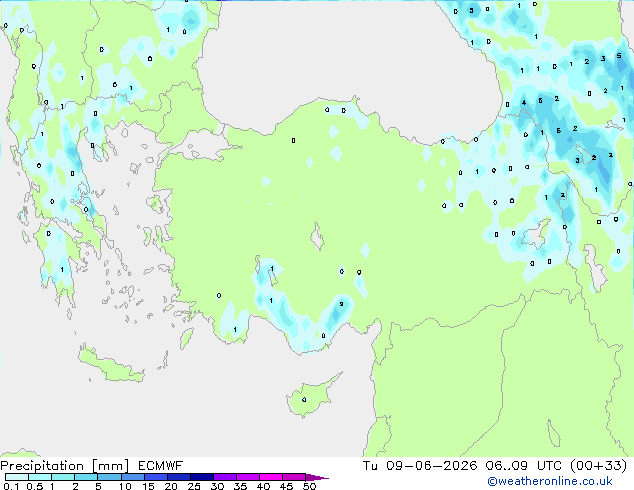Click the date '09-06-2026'
The width and height of the screenshot is (634, 490).
(431, 466)
